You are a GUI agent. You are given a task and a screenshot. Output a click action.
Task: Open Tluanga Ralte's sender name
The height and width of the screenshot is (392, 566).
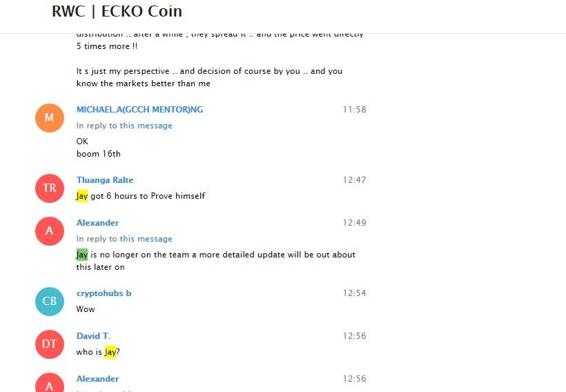coord(105,179)
